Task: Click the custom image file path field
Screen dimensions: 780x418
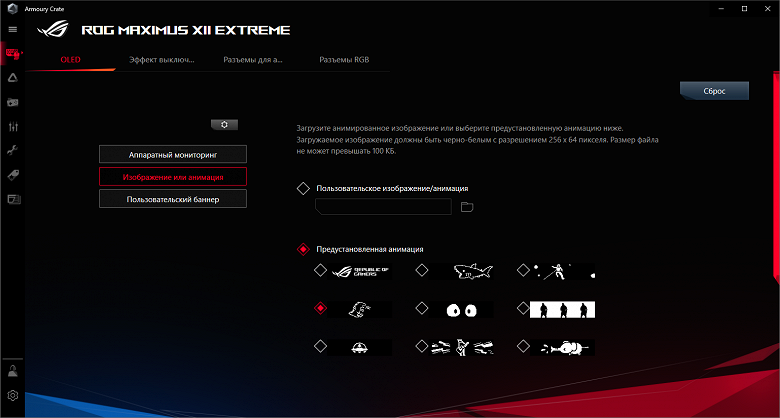Action: tap(384, 207)
